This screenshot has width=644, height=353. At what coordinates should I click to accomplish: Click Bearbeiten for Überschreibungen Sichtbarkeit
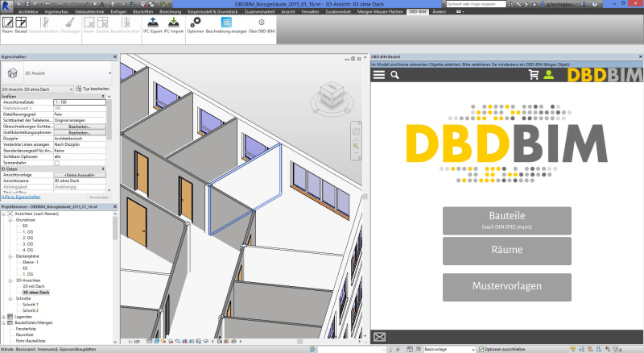coord(79,127)
